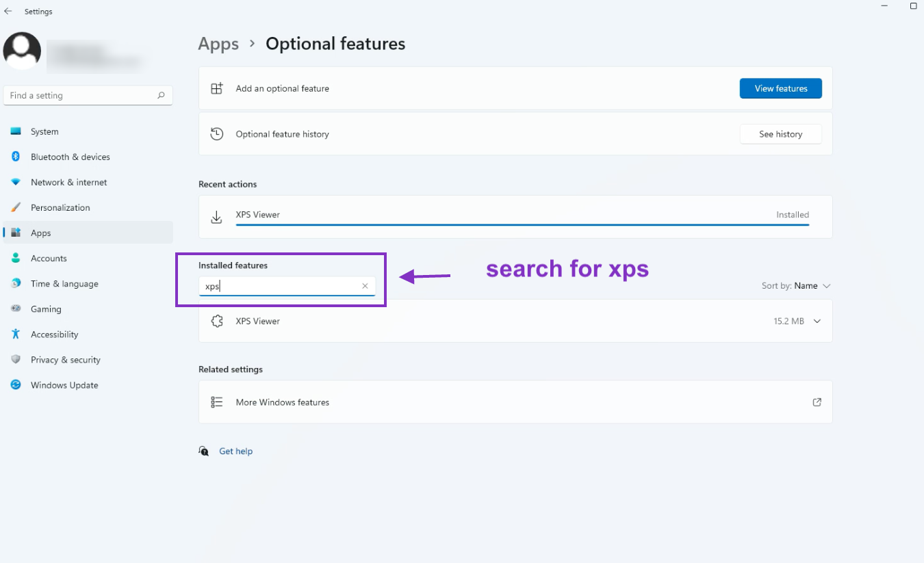Viewport: 924px width, 563px height.
Task: Click the search magnifier in Find a setting
Action: click(x=161, y=95)
